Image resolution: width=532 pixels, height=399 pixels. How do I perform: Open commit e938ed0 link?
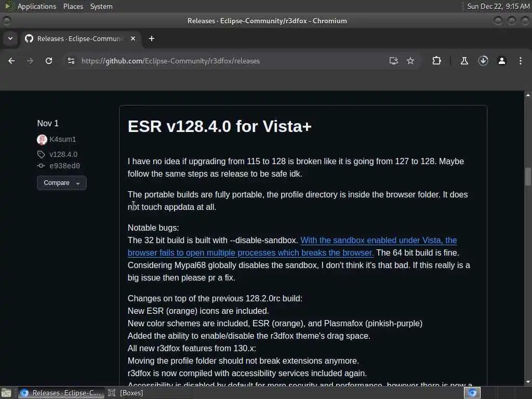point(64,166)
